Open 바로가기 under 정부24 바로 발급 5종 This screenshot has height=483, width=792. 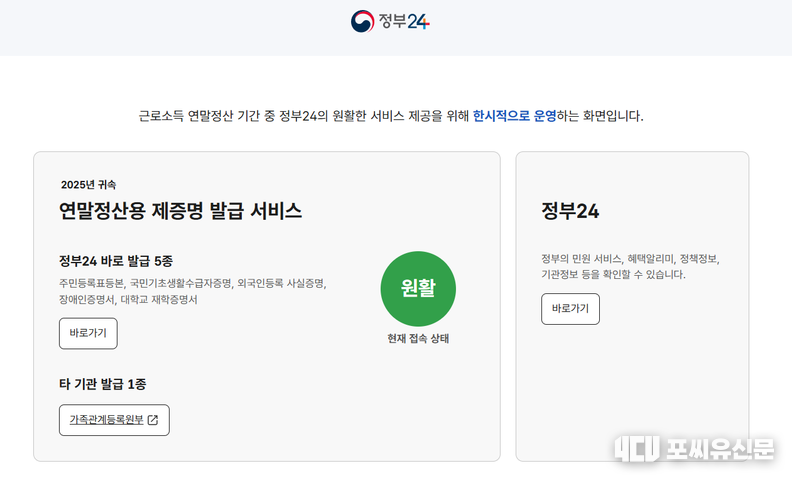[x=88, y=333]
